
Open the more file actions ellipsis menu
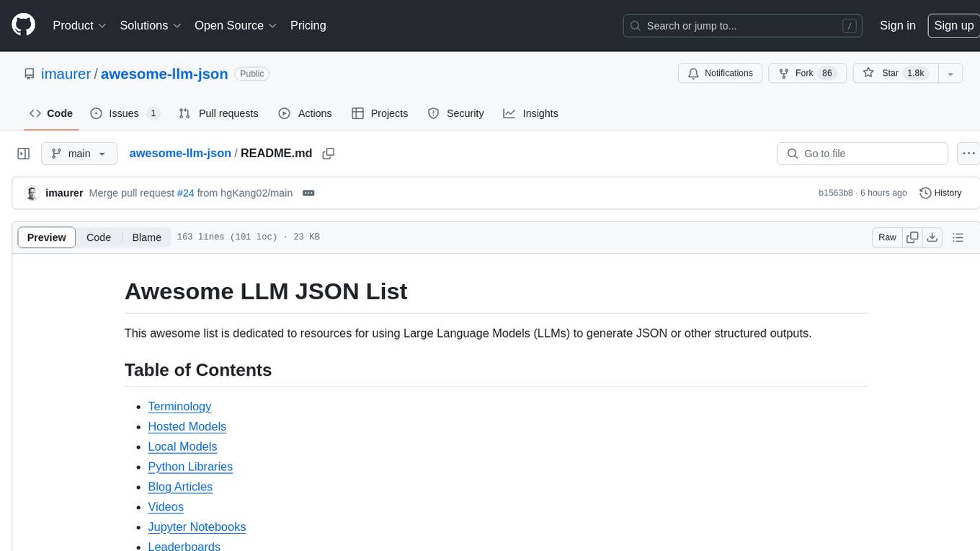tap(968, 154)
